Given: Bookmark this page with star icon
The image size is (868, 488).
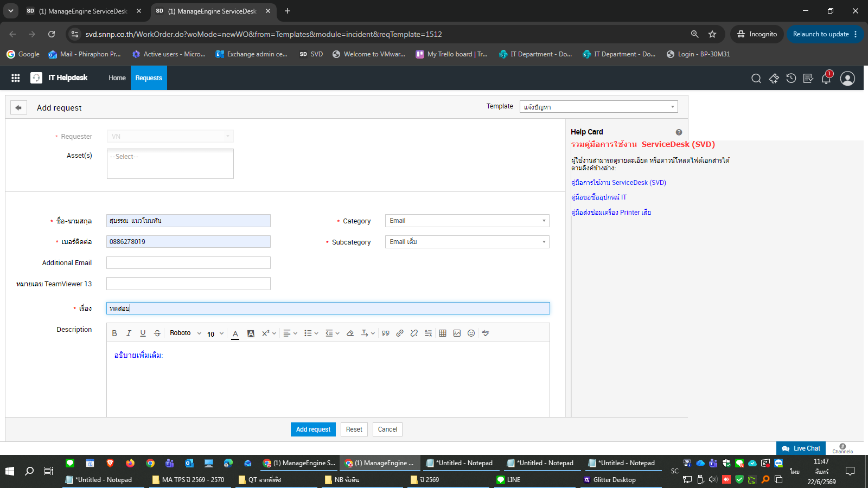Looking at the screenshot, I should (x=712, y=34).
